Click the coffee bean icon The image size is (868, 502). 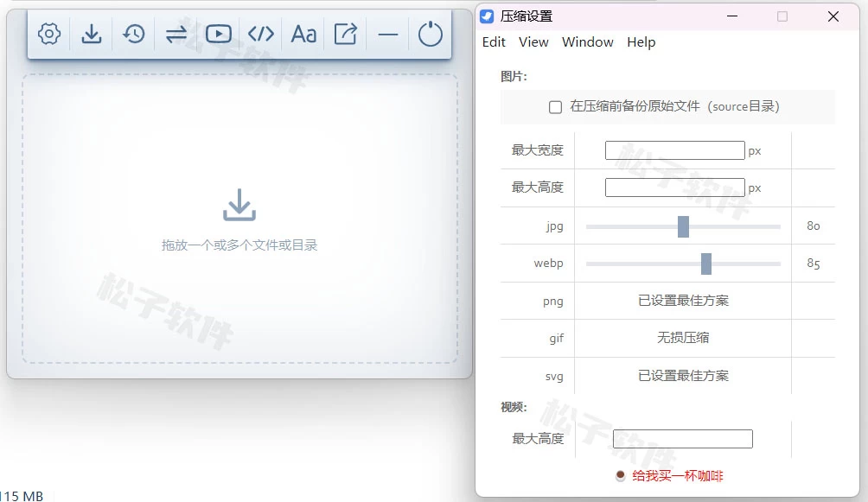pyautogui.click(x=621, y=475)
